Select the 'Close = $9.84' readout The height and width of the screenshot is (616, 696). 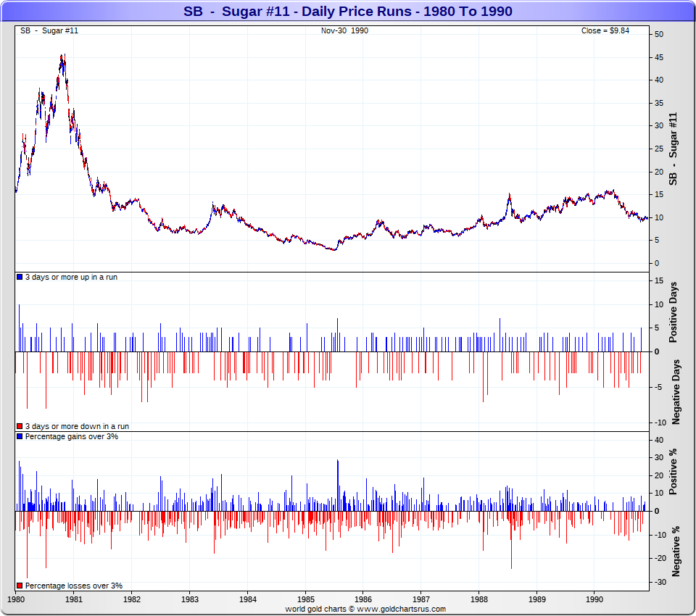(605, 30)
